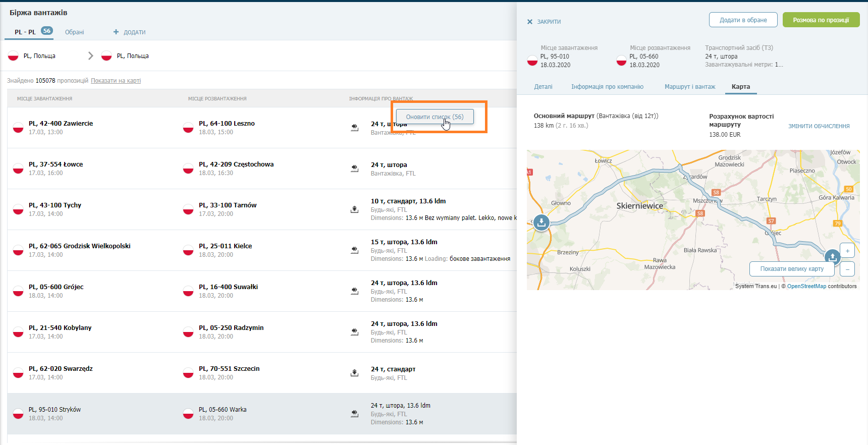Click the Polish flag next to 16-400 Suwałki
This screenshot has height=445, width=868.
tap(188, 291)
